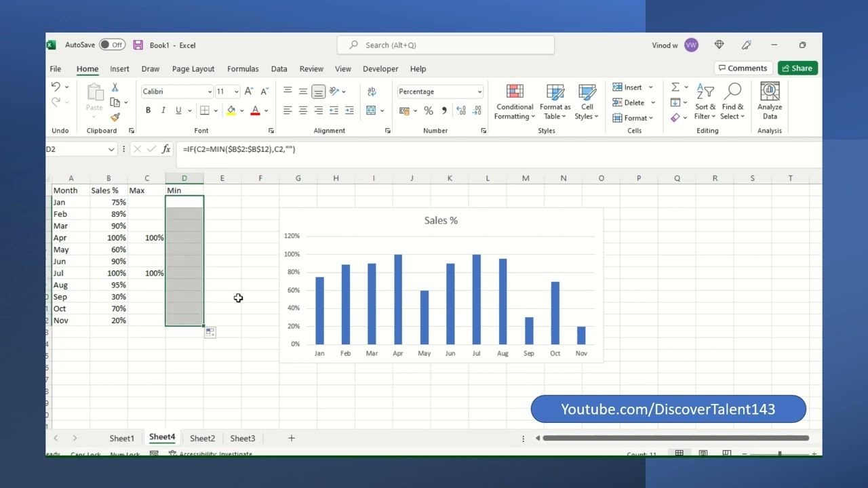
Task: Click the Search box
Action: tap(446, 45)
